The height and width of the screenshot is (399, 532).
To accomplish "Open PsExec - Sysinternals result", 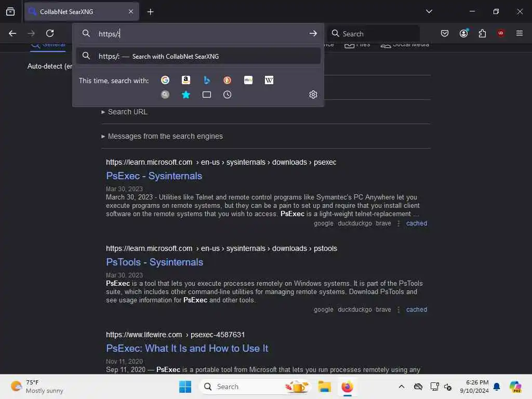I will [154, 176].
